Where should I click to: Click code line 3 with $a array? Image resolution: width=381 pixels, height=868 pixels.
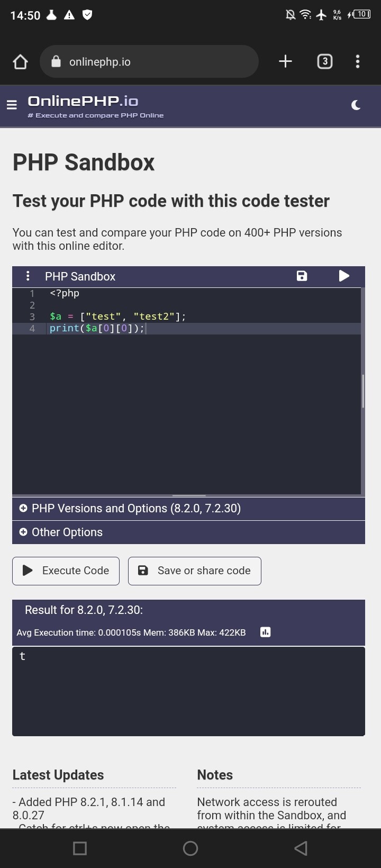(x=117, y=317)
